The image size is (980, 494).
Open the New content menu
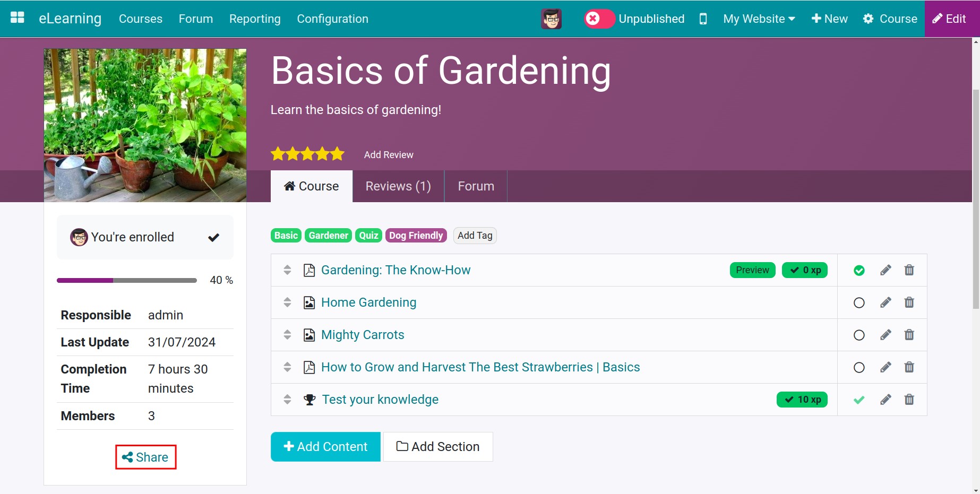tap(829, 19)
